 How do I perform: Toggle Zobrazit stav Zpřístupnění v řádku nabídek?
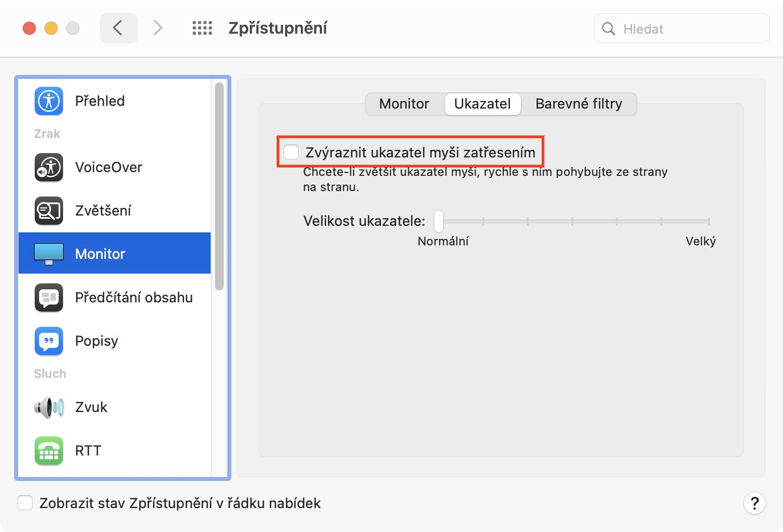click(25, 503)
